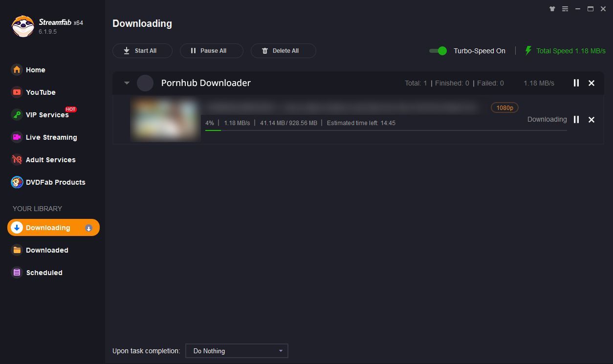This screenshot has height=364, width=613.
Task: Toggle the Turbo-Speed switch
Action: [438, 51]
